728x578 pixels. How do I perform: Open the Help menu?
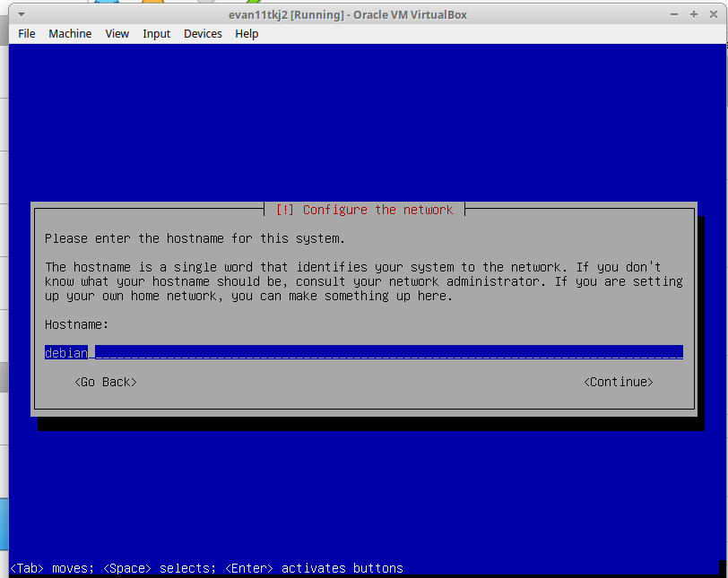pos(247,34)
